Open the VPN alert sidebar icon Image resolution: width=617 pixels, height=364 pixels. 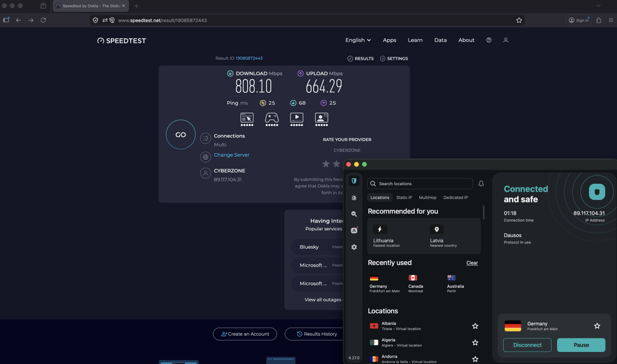[x=354, y=198]
